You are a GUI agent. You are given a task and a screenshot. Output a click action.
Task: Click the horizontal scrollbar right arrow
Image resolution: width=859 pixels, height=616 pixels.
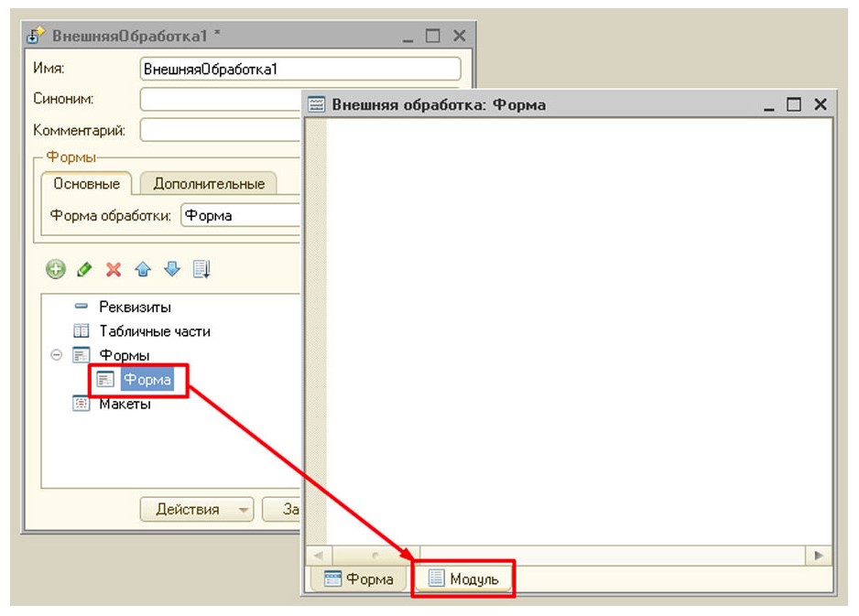pyautogui.click(x=819, y=556)
